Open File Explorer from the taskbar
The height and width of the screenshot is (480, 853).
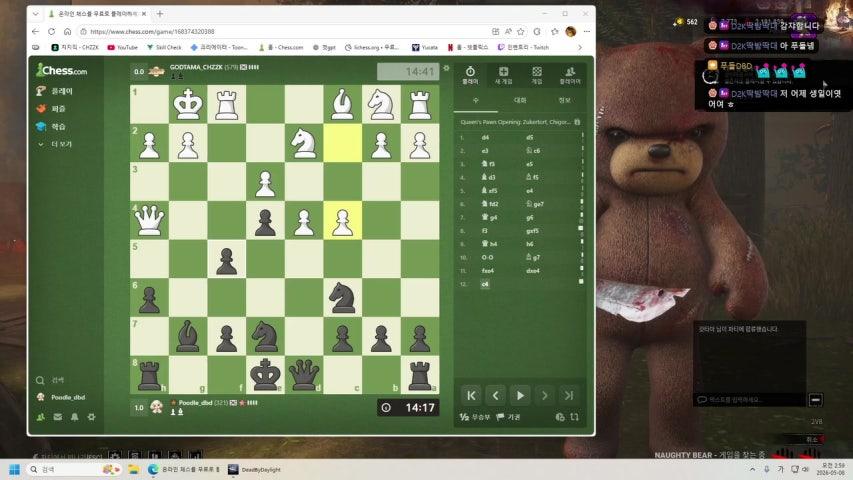[134, 469]
